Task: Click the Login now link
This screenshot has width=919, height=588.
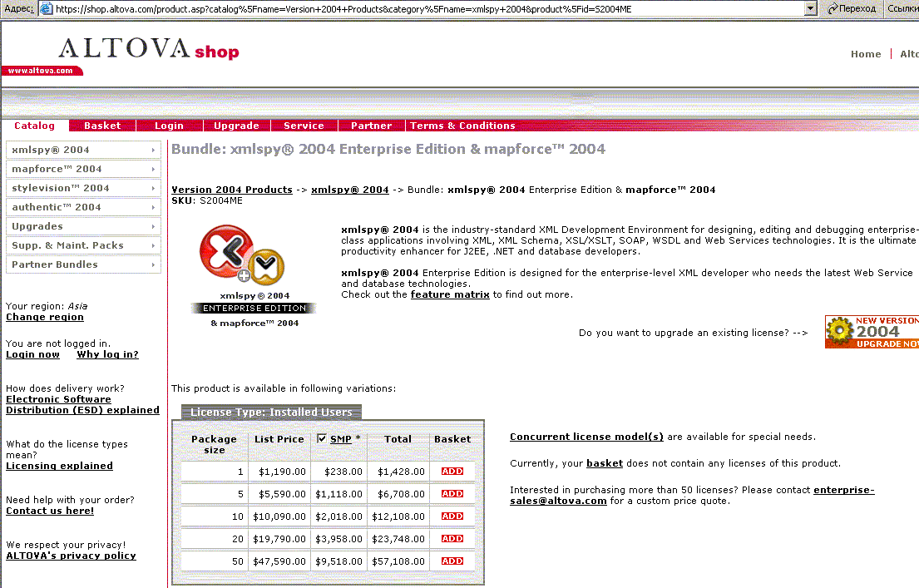Action: [32, 354]
